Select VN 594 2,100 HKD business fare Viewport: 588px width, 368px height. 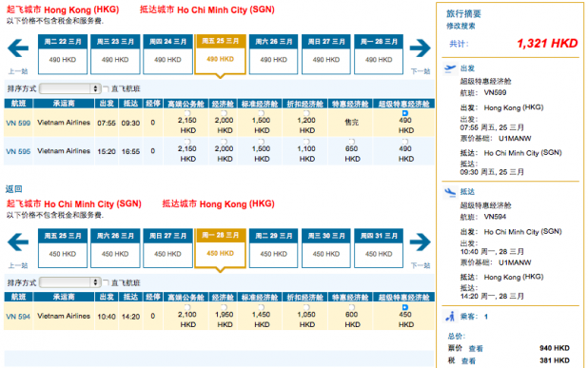pyautogui.click(x=187, y=307)
